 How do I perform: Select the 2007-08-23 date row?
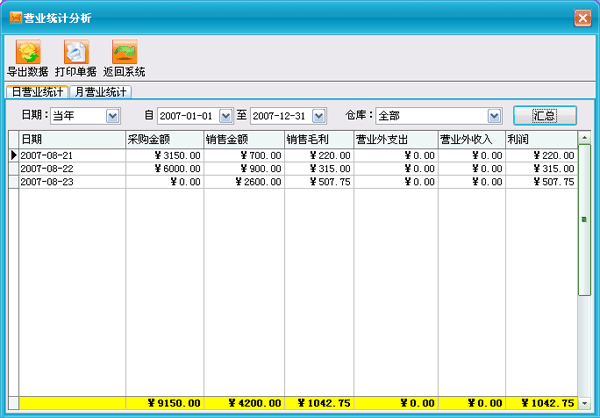(x=70, y=182)
